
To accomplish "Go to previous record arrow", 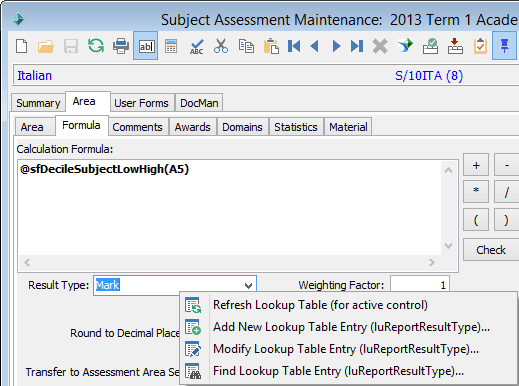I will tap(314, 46).
